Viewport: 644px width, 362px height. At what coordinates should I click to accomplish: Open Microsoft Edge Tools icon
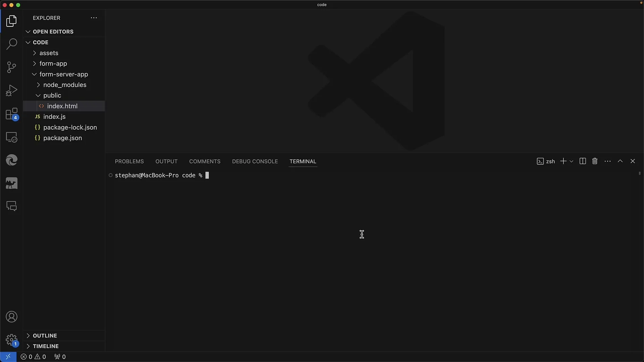pos(11,160)
